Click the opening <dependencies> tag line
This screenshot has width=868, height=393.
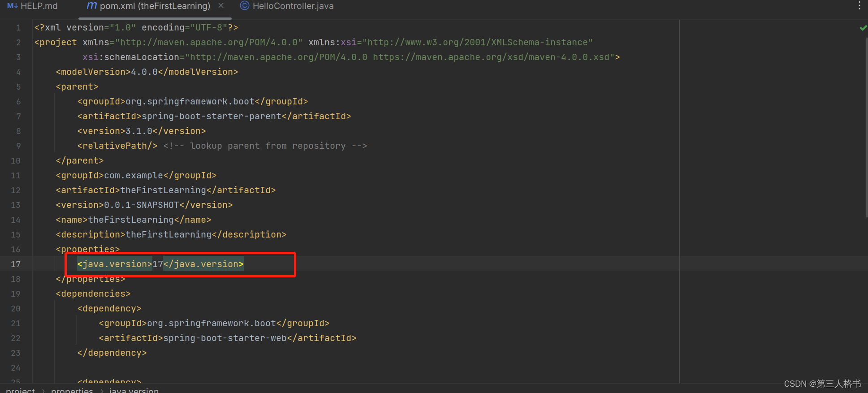click(x=93, y=294)
